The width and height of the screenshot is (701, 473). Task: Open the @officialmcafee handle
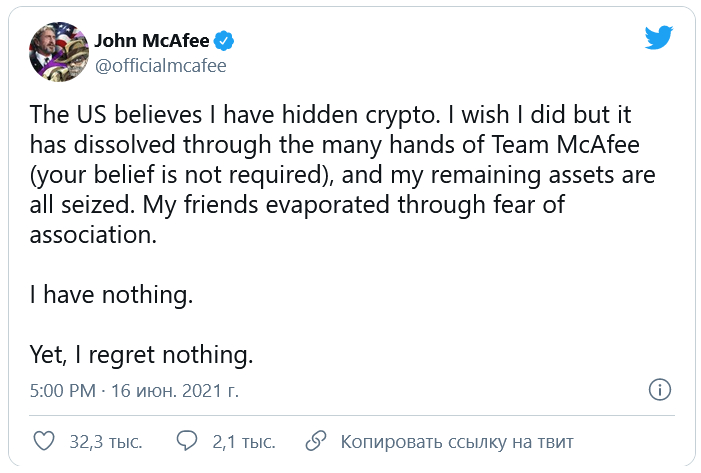coord(160,66)
